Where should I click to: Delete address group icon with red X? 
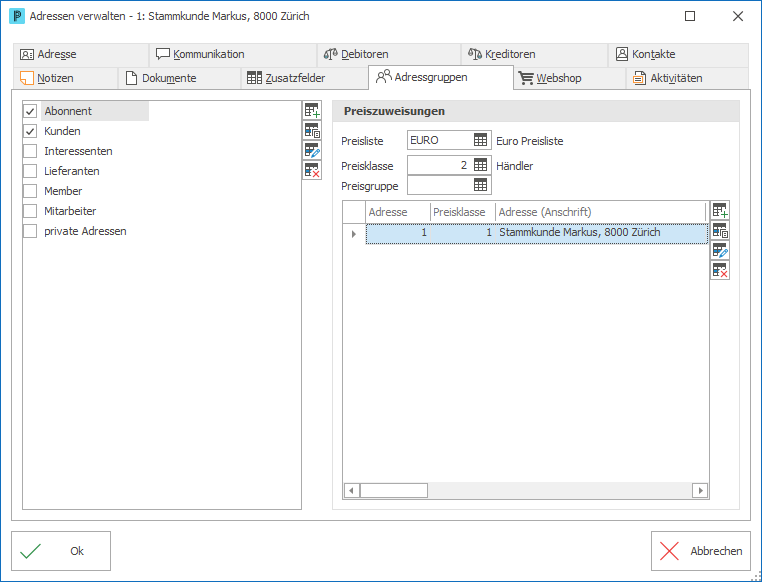click(x=312, y=171)
